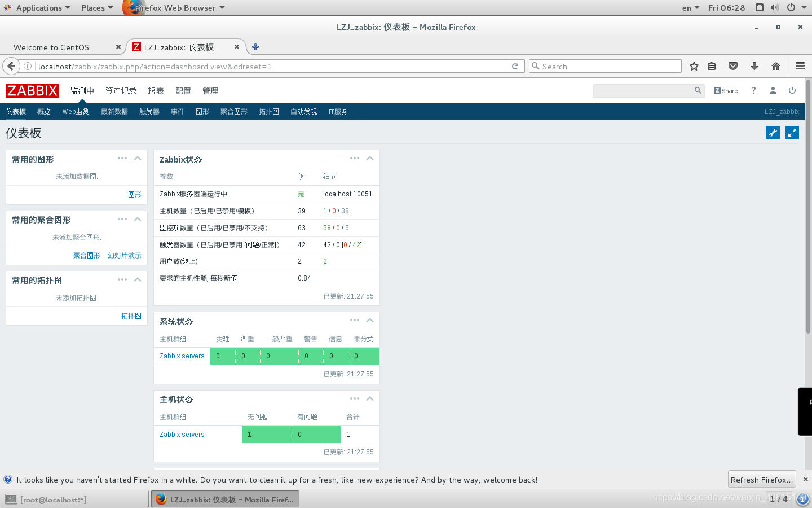Toggle fullscreen dashboard mode icon
This screenshot has height=508, width=812.
792,133
